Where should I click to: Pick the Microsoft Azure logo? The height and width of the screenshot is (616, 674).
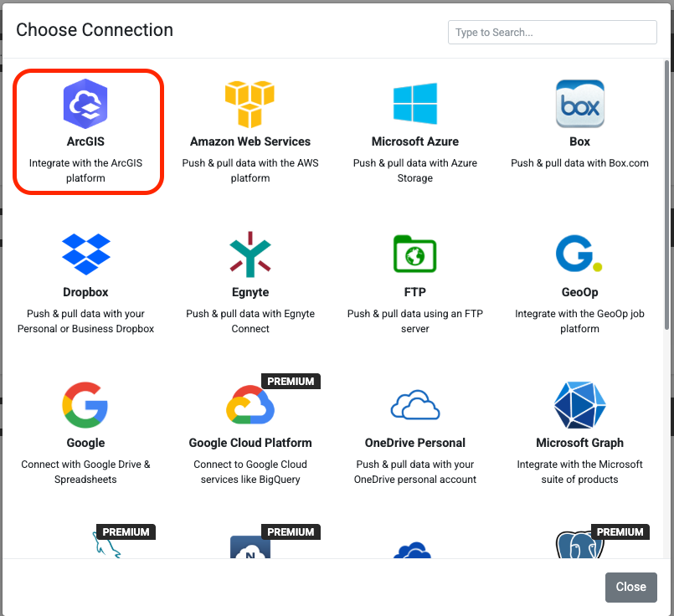coord(414,104)
